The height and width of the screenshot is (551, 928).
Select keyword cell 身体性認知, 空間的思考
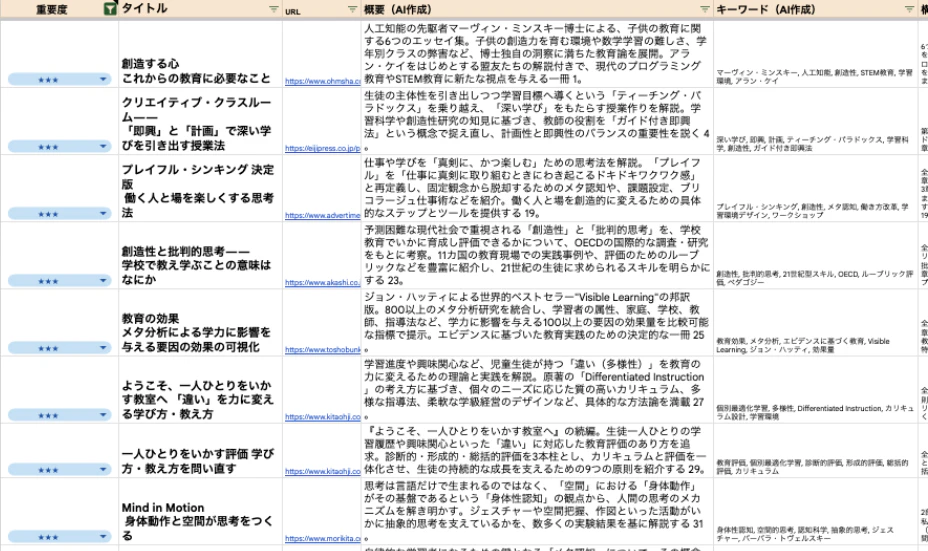point(816,511)
